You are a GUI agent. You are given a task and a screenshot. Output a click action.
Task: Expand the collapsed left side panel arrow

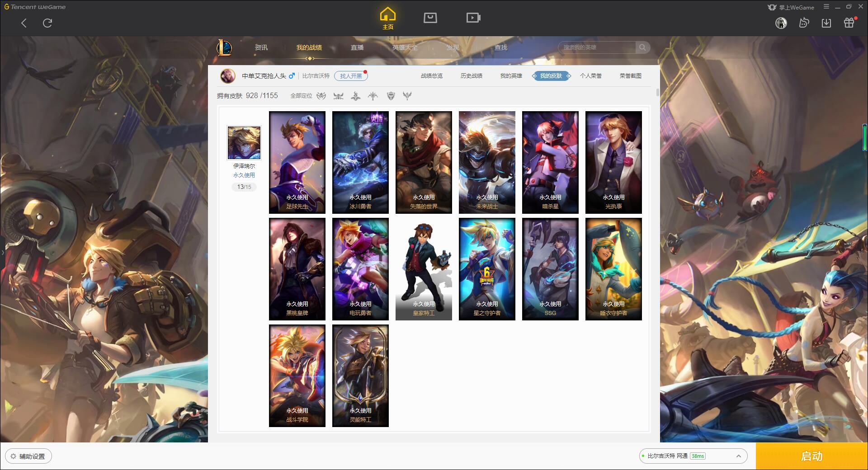point(2,252)
